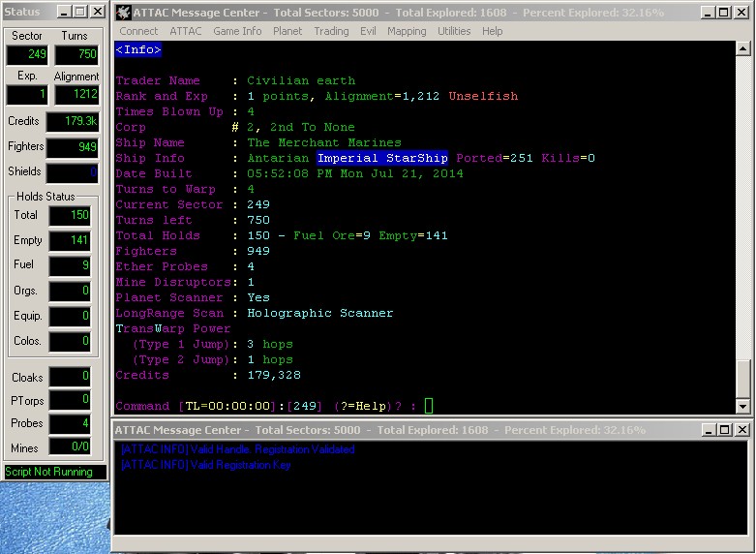Click the terminal scrollbar down arrow
Image resolution: width=756 pixels, height=554 pixels.
[742, 406]
